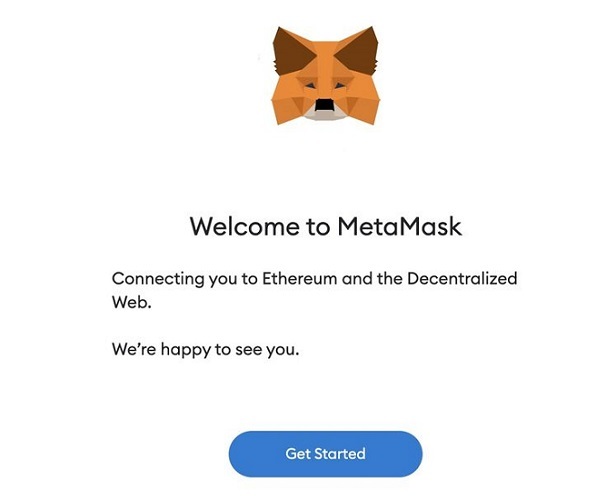Click the black nose of the fox

pos(324,105)
